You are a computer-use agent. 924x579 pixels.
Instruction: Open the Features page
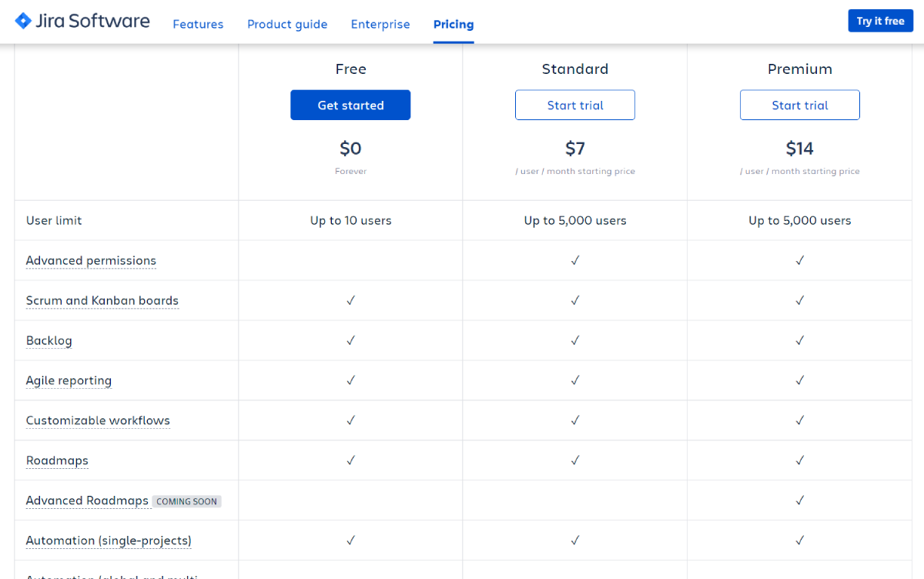[198, 24]
